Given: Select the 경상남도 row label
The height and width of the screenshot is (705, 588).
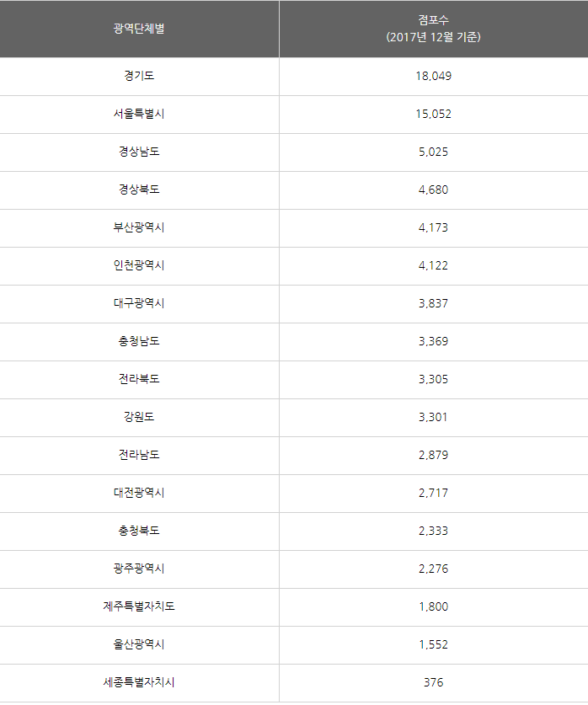Looking at the screenshot, I should pos(139,152).
